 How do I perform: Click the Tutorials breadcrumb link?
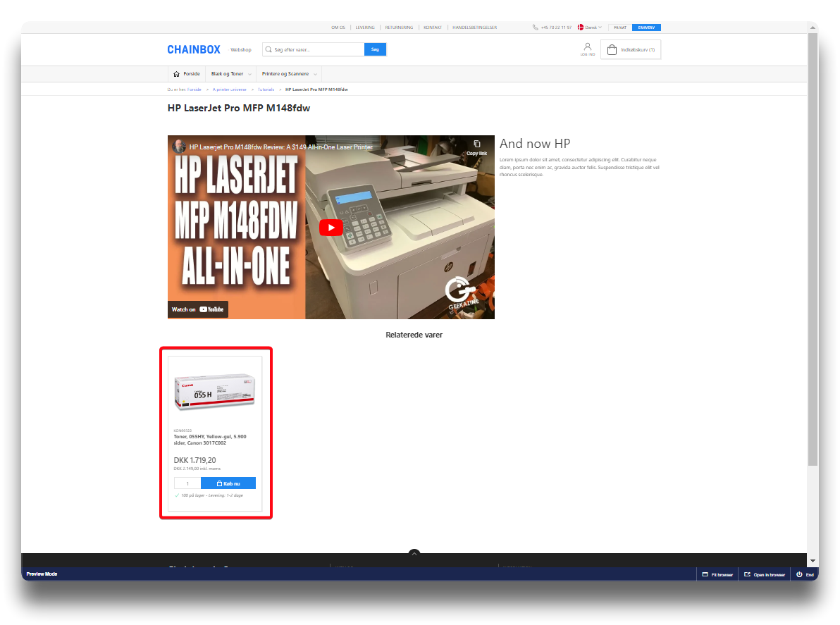coord(266,89)
